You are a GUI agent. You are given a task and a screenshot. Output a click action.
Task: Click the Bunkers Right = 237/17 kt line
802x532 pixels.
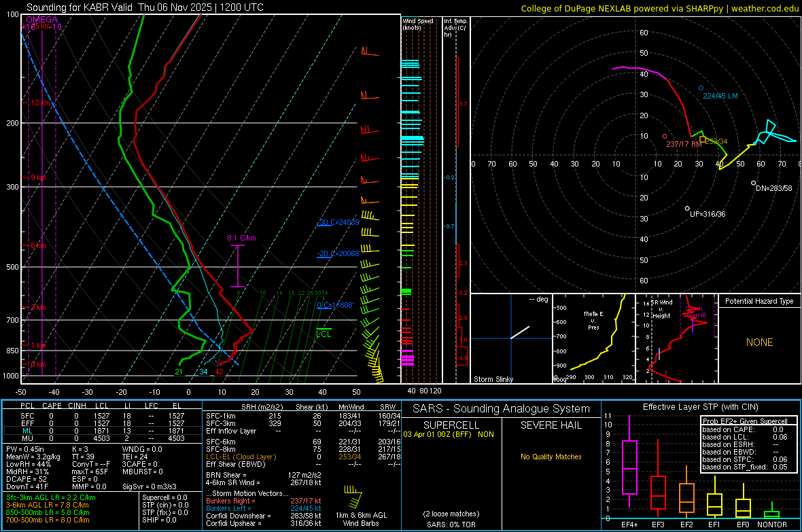pyautogui.click(x=264, y=501)
